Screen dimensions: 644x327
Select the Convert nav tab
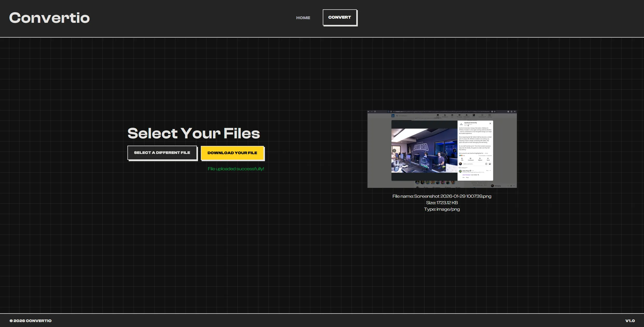[340, 17]
